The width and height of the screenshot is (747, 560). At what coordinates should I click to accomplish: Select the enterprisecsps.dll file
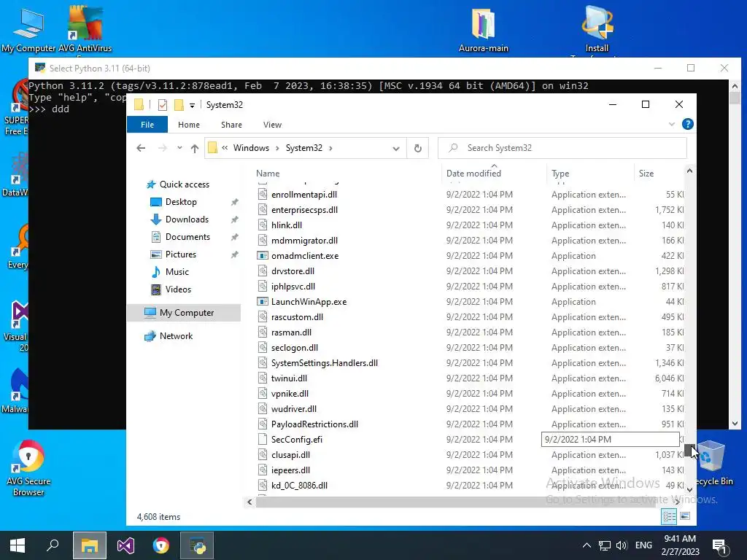pyautogui.click(x=304, y=210)
